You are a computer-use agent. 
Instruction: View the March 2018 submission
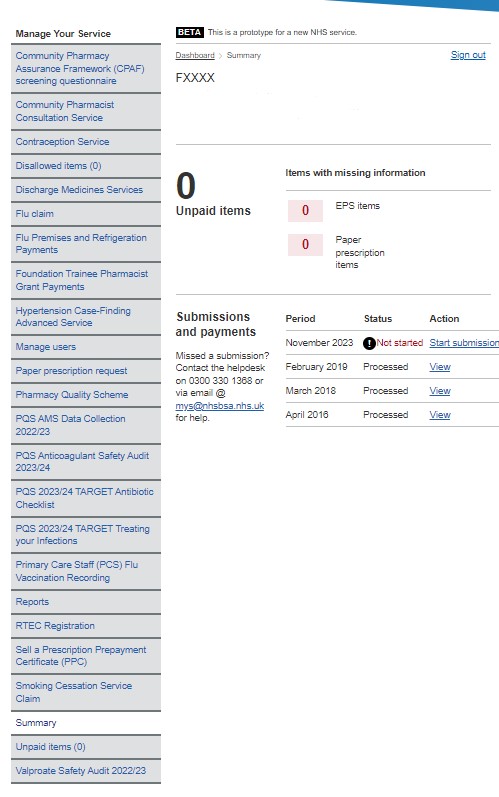click(440, 390)
